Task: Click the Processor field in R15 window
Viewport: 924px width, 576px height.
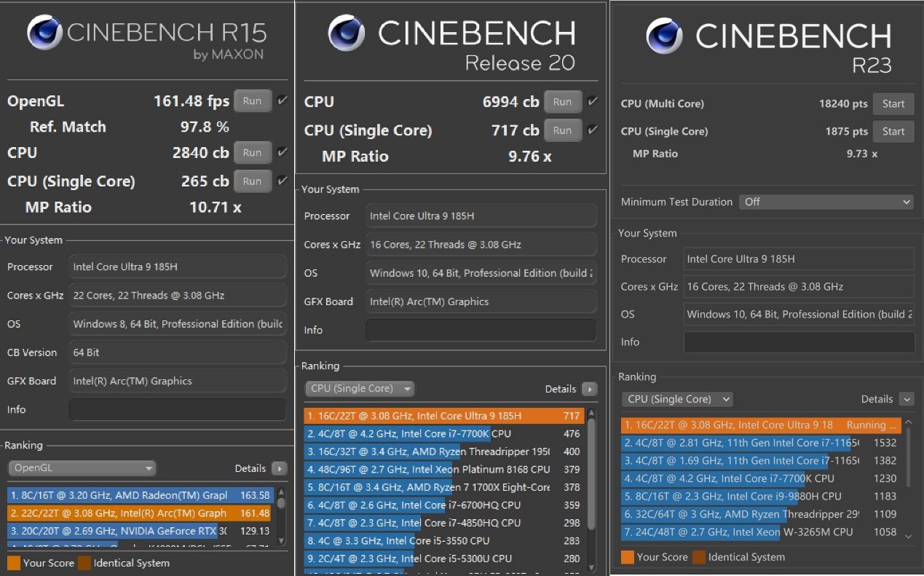Action: (x=178, y=267)
